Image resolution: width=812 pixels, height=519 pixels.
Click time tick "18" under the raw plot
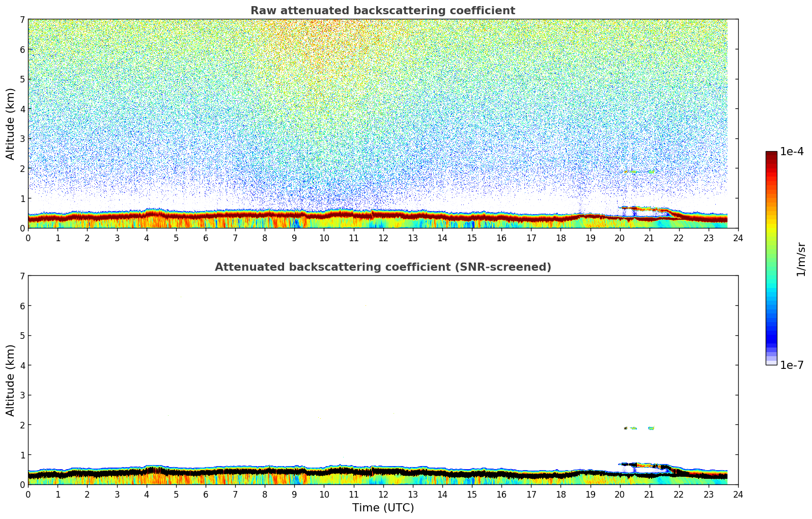point(561,238)
